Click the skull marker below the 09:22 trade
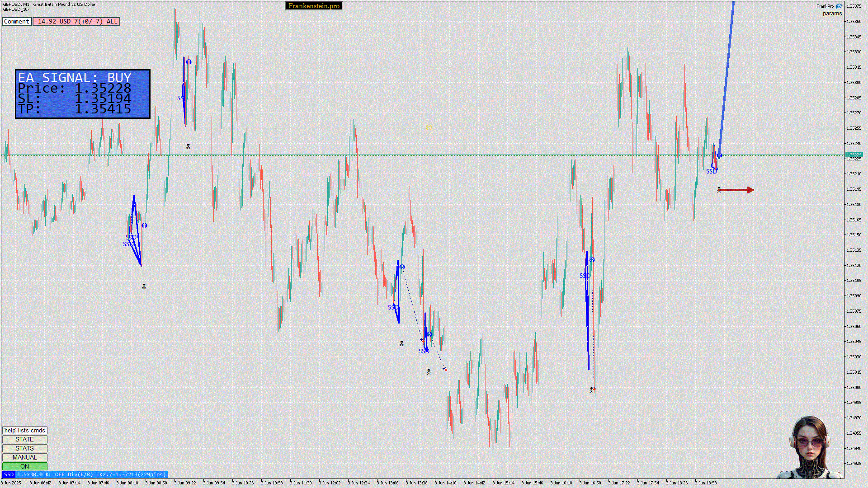This screenshot has height=488, width=868. click(188, 146)
